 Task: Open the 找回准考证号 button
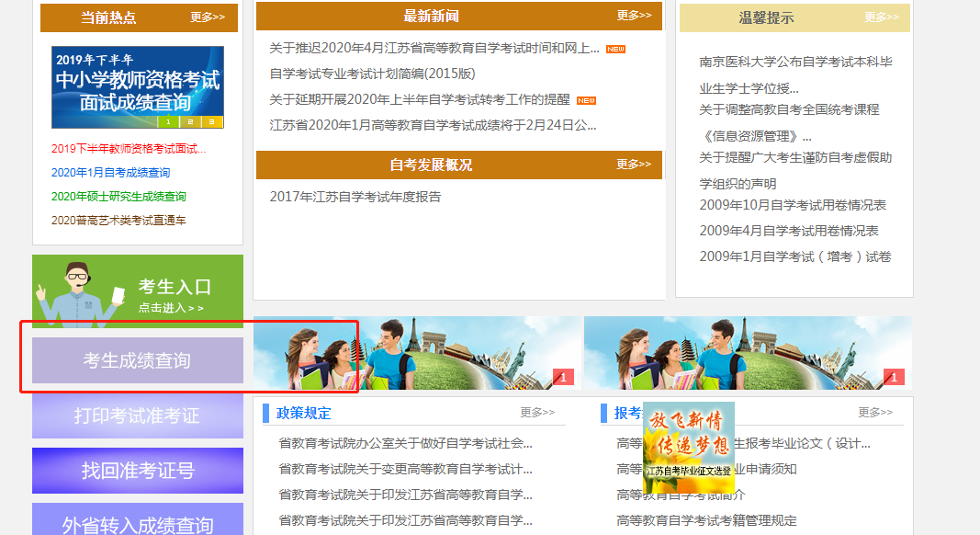[138, 471]
